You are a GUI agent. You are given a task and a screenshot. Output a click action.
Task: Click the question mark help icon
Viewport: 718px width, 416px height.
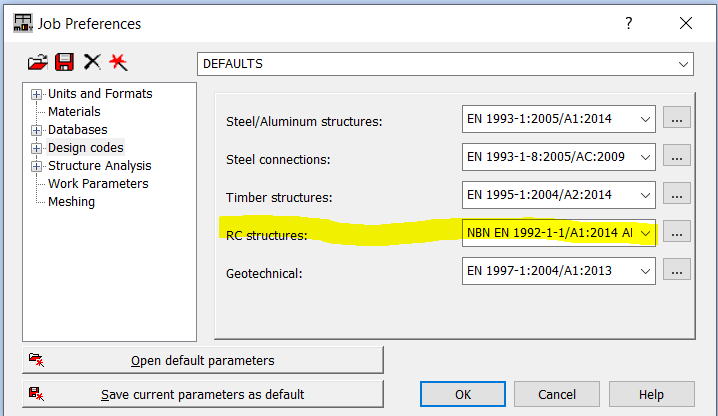pyautogui.click(x=629, y=23)
